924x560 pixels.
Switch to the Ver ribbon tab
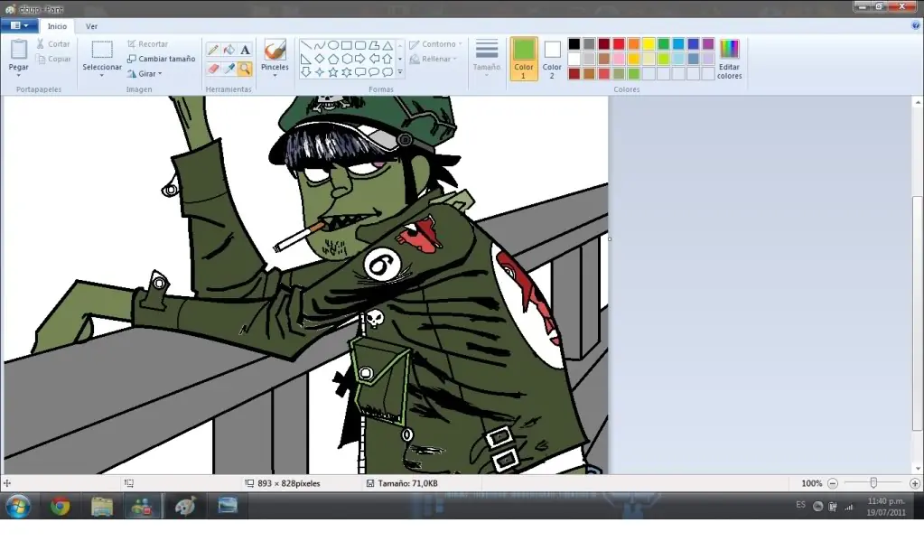91,26
